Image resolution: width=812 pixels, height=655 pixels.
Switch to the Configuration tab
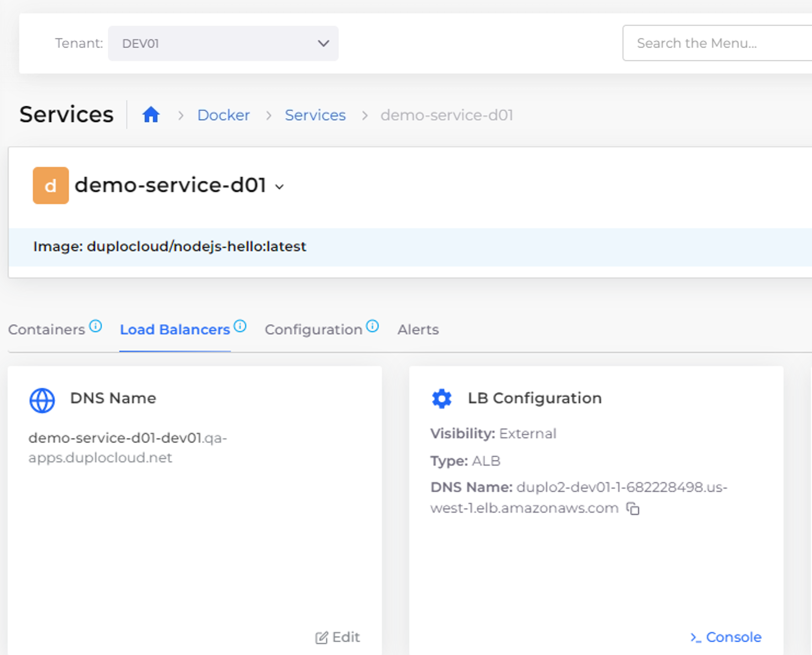(314, 329)
